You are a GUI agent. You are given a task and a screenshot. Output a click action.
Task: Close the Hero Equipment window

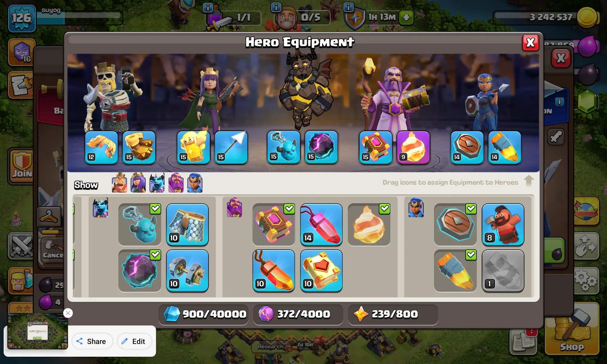coord(531,43)
